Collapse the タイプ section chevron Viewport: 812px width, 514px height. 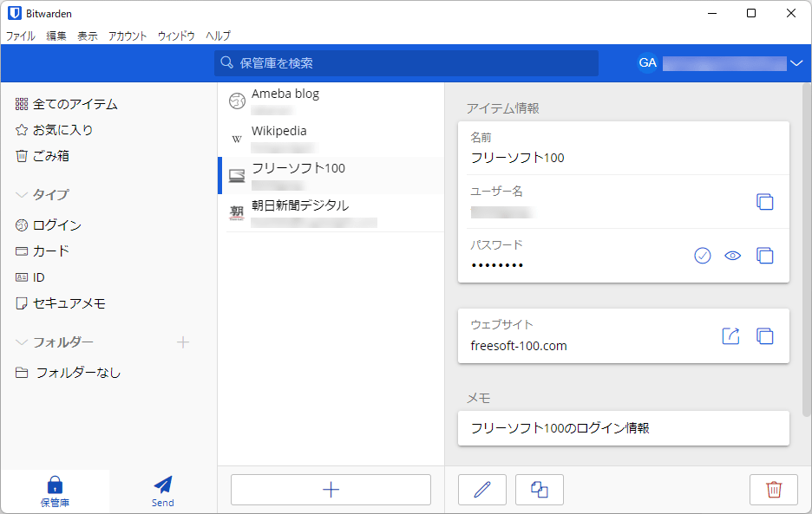21,195
